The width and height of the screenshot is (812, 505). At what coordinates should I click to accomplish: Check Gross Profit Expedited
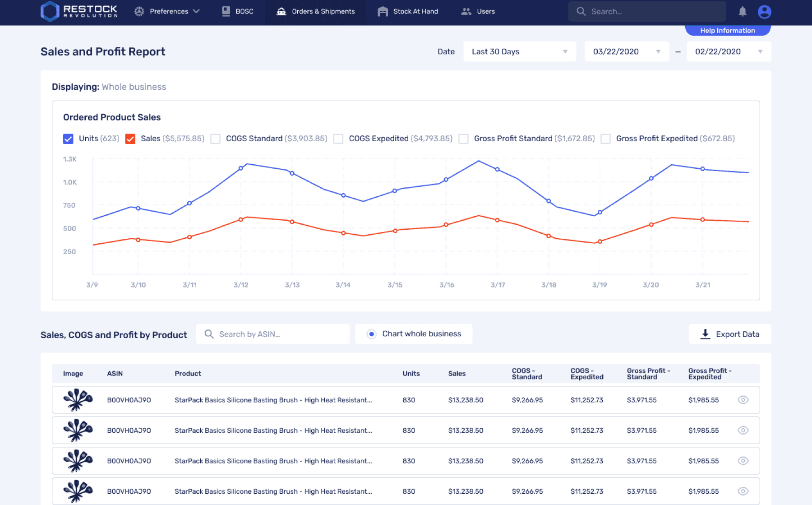[x=606, y=139]
